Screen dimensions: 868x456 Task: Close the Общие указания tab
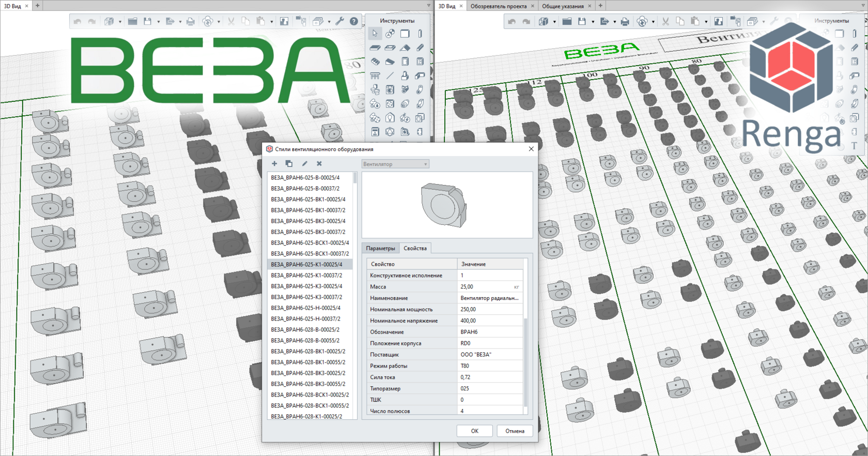tap(590, 6)
